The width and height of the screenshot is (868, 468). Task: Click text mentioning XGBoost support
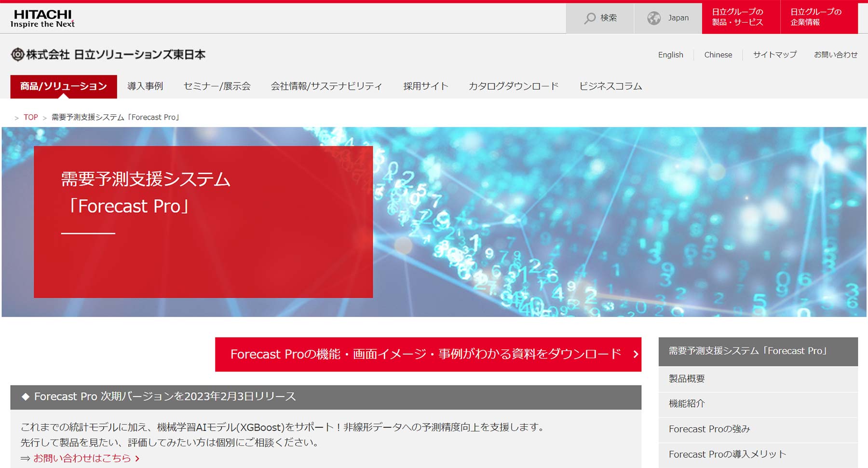[283, 427]
